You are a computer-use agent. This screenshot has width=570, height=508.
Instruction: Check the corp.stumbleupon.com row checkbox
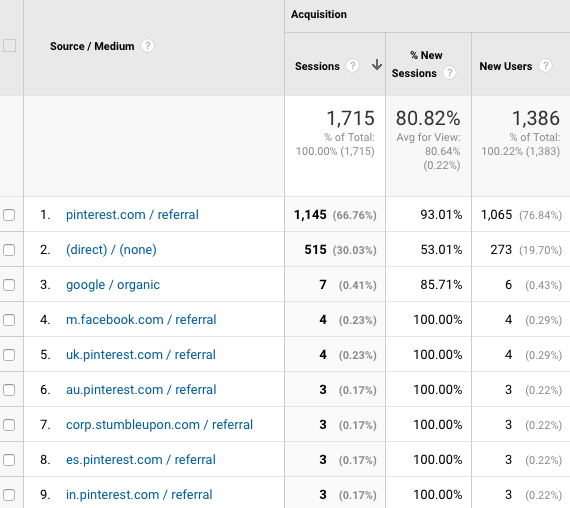click(x=9, y=425)
